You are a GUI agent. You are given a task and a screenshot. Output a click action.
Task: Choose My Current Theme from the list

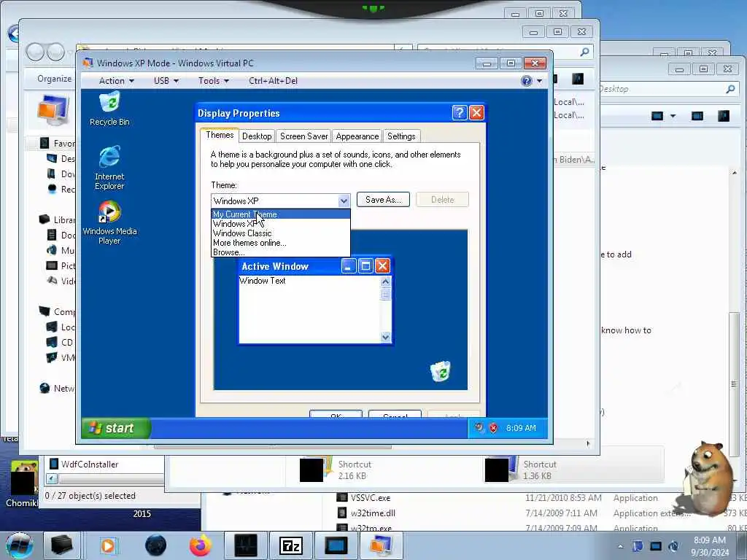281,214
